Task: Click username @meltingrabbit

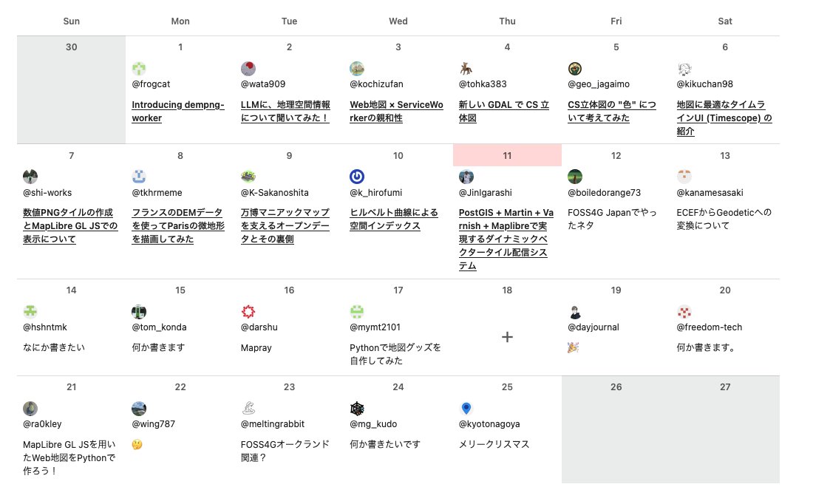Action: [x=273, y=424]
